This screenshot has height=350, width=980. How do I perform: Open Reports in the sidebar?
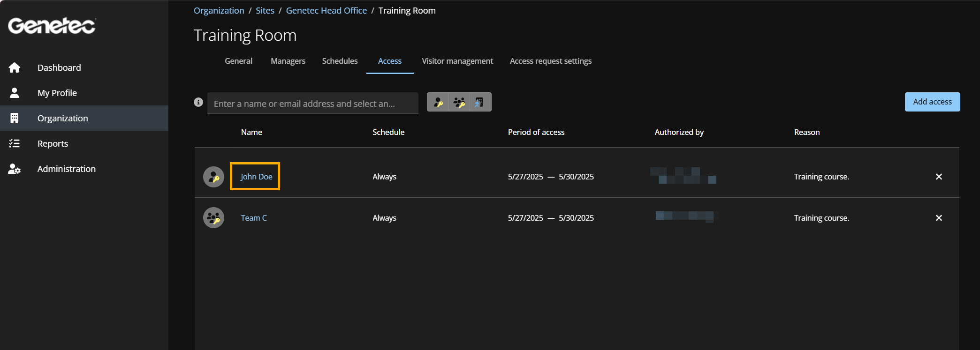click(x=53, y=144)
